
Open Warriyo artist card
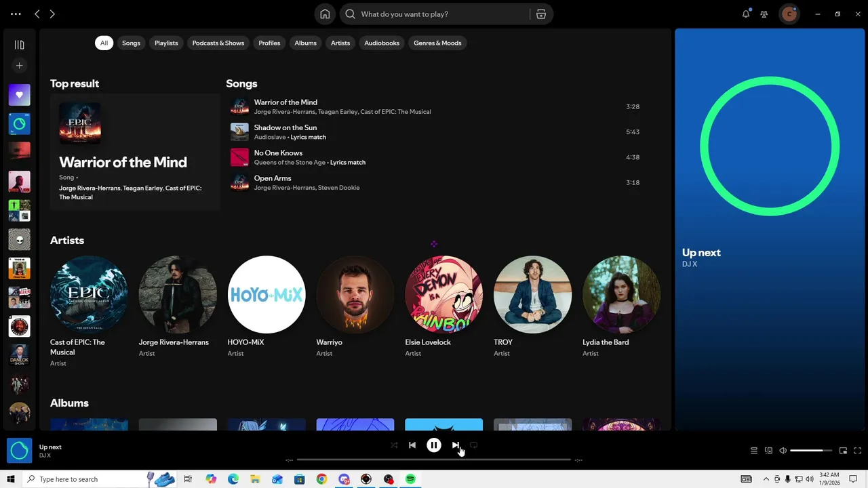coord(355,306)
